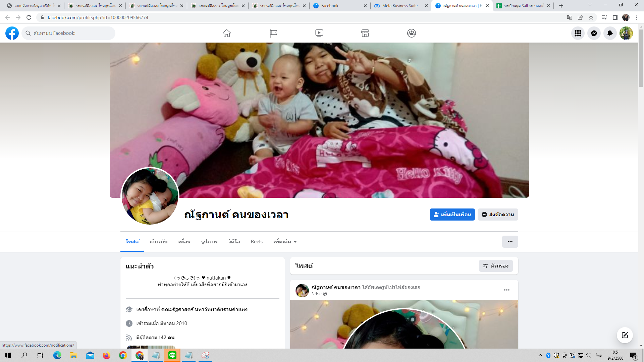Open Marketplace storefront icon
This screenshot has height=362, width=644.
[x=365, y=33]
